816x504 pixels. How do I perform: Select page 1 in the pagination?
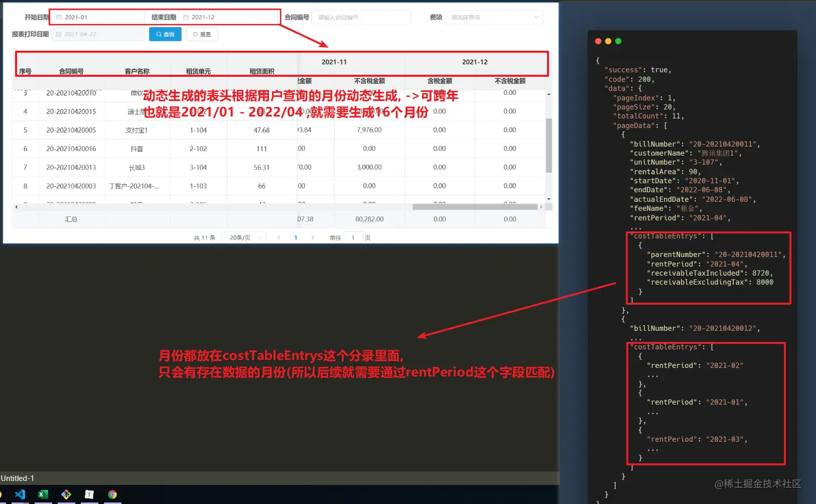click(x=296, y=237)
